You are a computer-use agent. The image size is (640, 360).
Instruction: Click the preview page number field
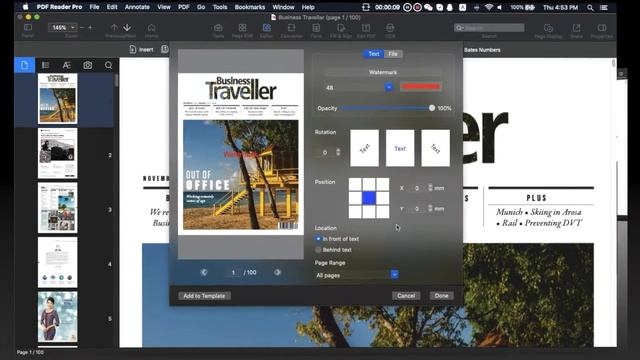(233, 272)
